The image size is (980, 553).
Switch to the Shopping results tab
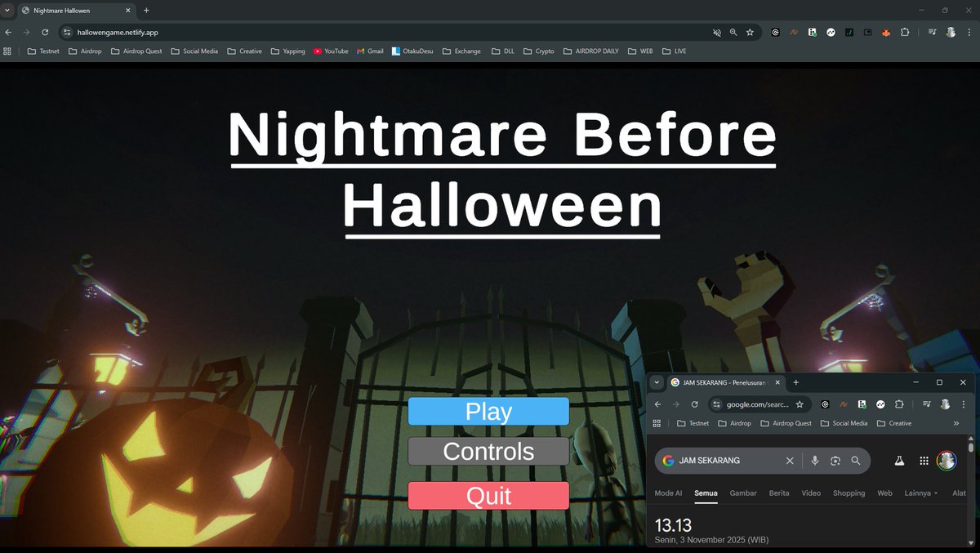(849, 493)
